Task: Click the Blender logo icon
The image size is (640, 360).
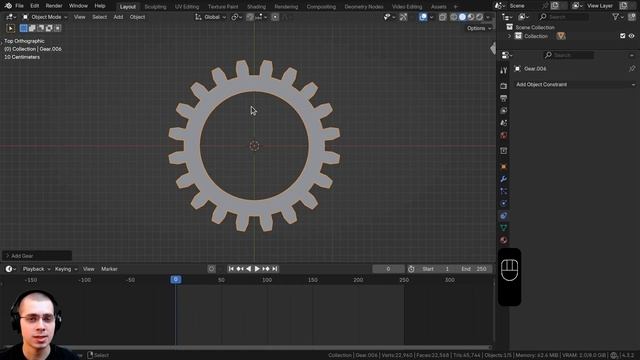Action: [8, 6]
